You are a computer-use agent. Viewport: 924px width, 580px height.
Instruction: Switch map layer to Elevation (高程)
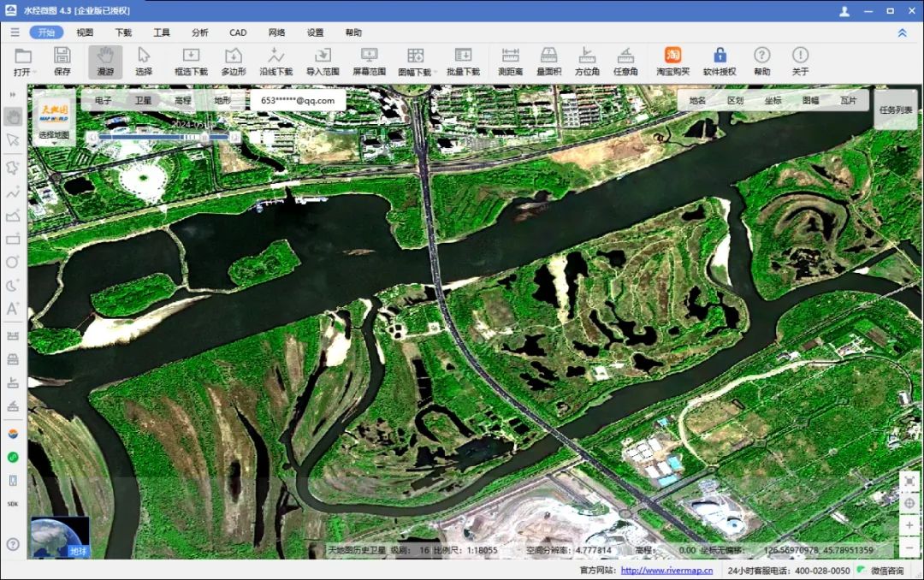(183, 100)
